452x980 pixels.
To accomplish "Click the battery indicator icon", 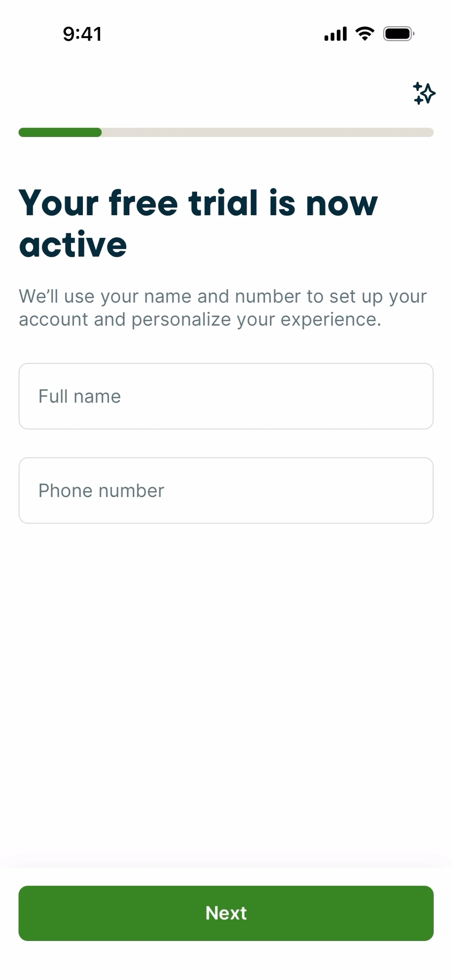I will click(398, 34).
